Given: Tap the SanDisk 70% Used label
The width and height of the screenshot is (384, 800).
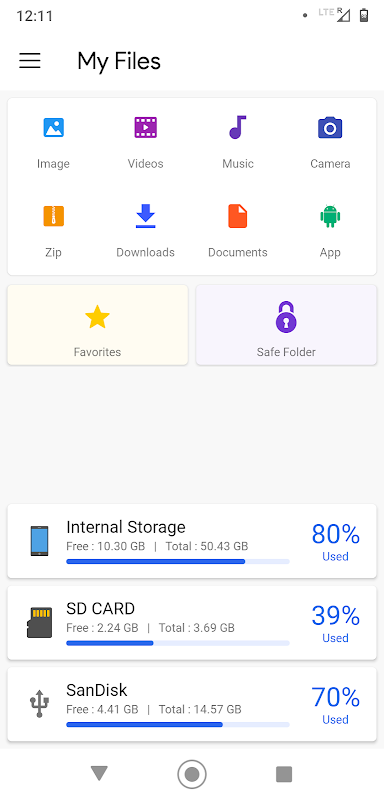Looking at the screenshot, I should 335,705.
